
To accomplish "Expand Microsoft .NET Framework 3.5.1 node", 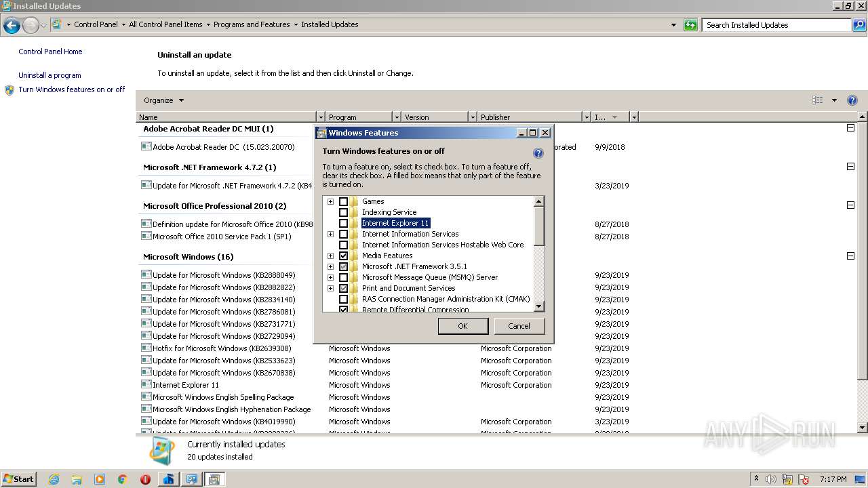I will [x=330, y=266].
